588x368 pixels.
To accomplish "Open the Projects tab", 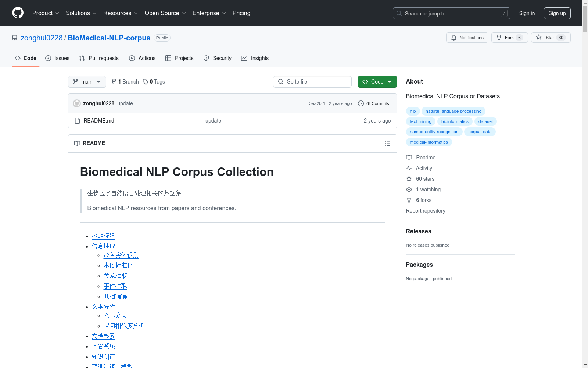I will (x=179, y=58).
